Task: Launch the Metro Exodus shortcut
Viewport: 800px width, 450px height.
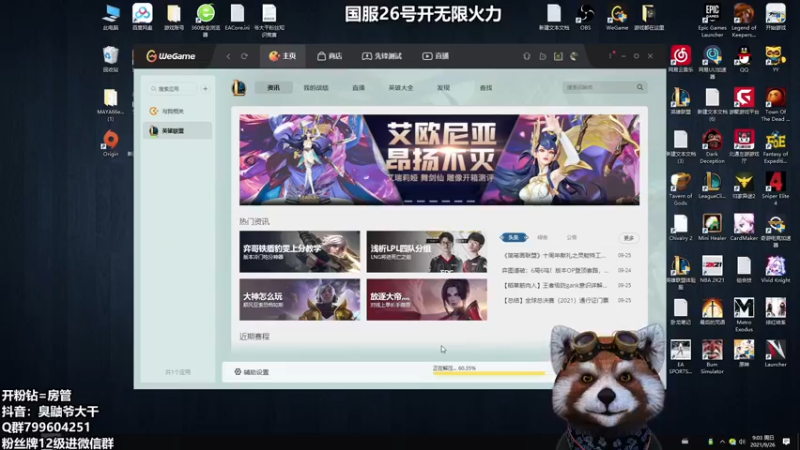Action: [744, 315]
